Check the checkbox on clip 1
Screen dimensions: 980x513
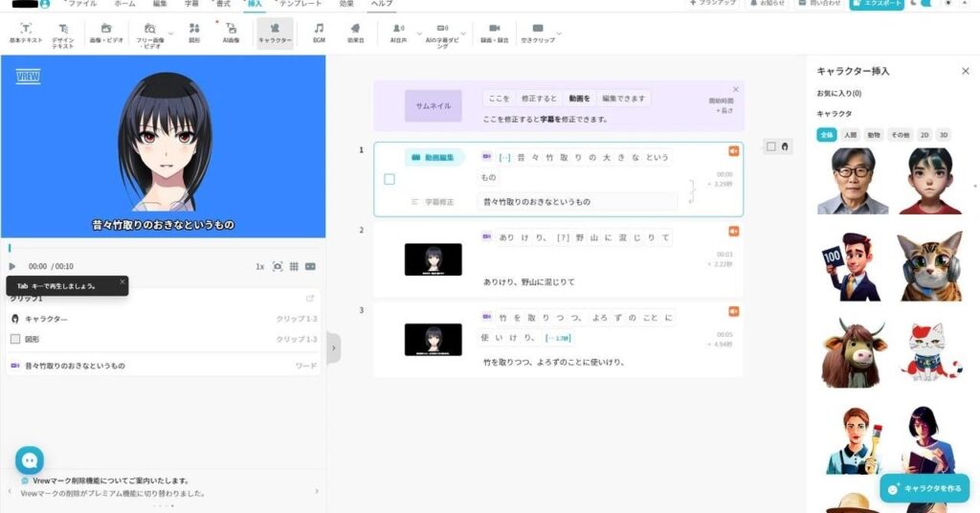pyautogui.click(x=390, y=179)
